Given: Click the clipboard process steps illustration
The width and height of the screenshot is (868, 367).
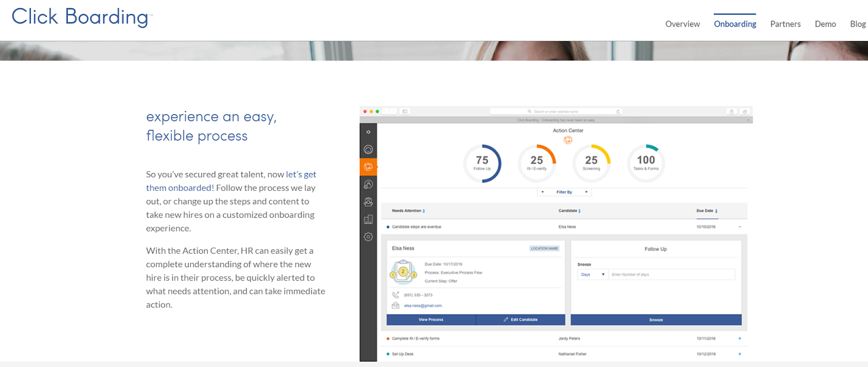Looking at the screenshot, I should coord(403,272).
